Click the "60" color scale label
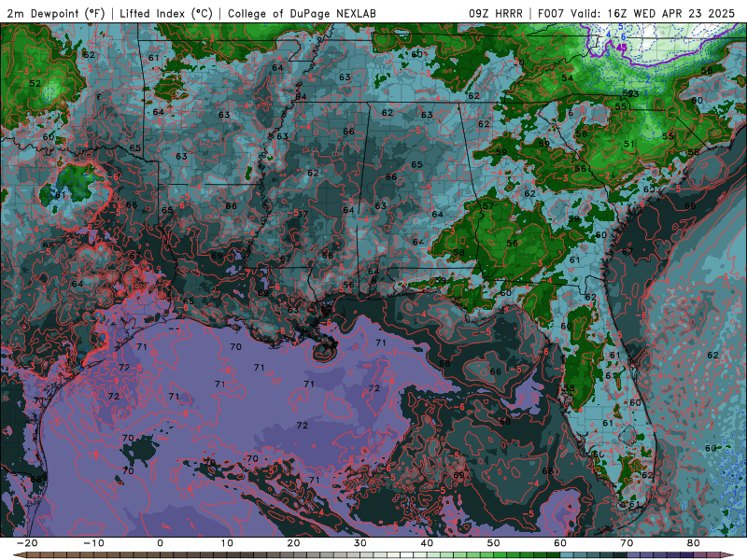Screen dimensions: 747x560 [x=560, y=543]
